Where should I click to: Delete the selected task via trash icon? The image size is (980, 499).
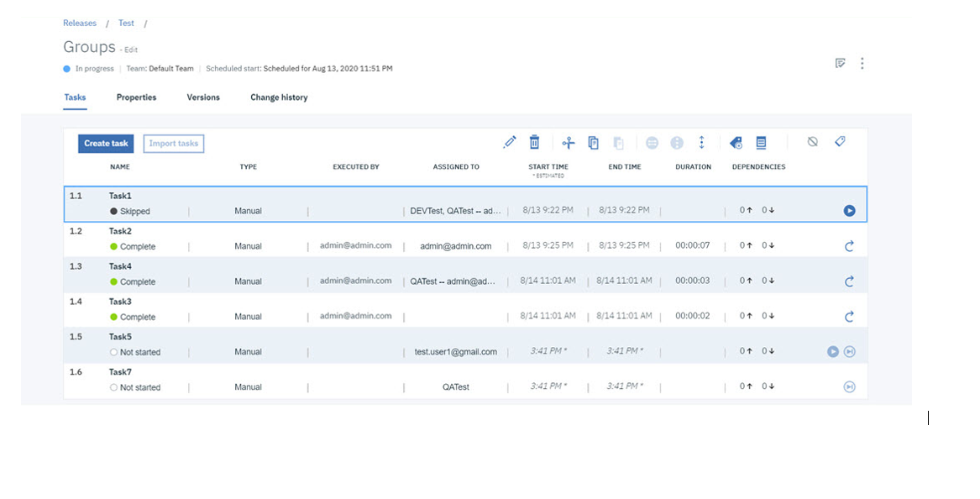(x=535, y=142)
